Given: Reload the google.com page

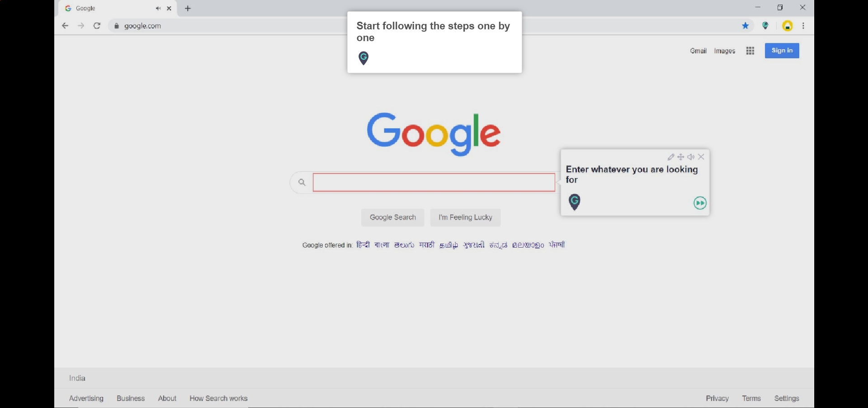Looking at the screenshot, I should 97,26.
